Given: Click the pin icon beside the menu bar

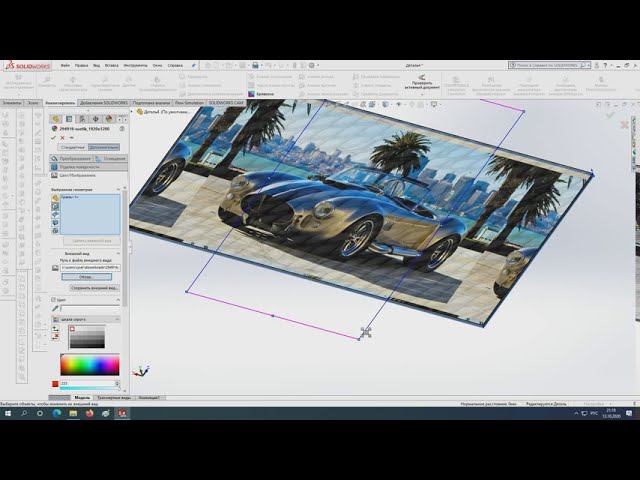Looking at the screenshot, I should tap(194, 65).
